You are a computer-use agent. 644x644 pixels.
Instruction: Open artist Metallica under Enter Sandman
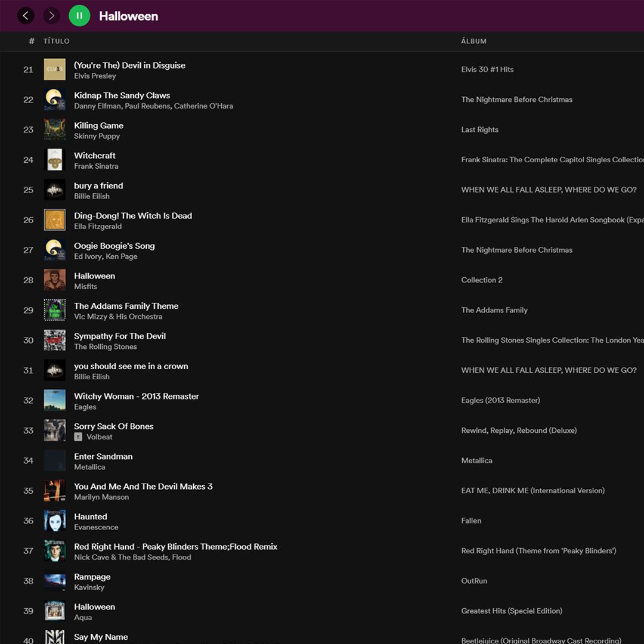coord(89,466)
